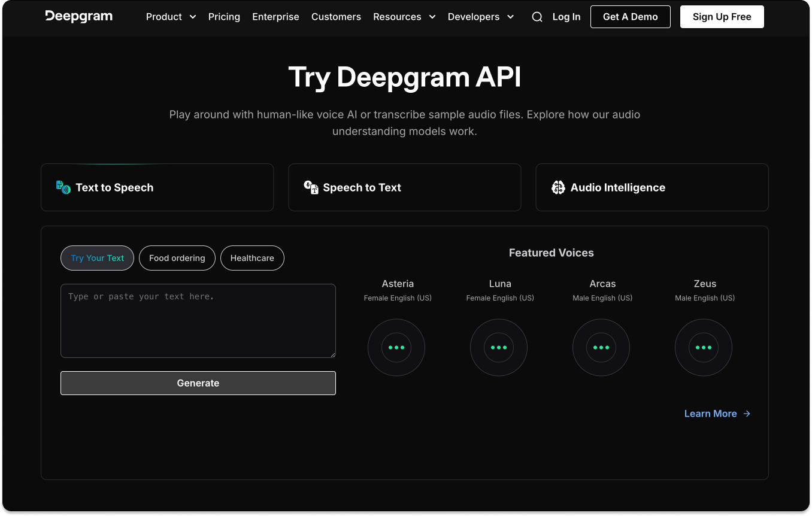Focus the text input area
812x516 pixels.
(198, 321)
